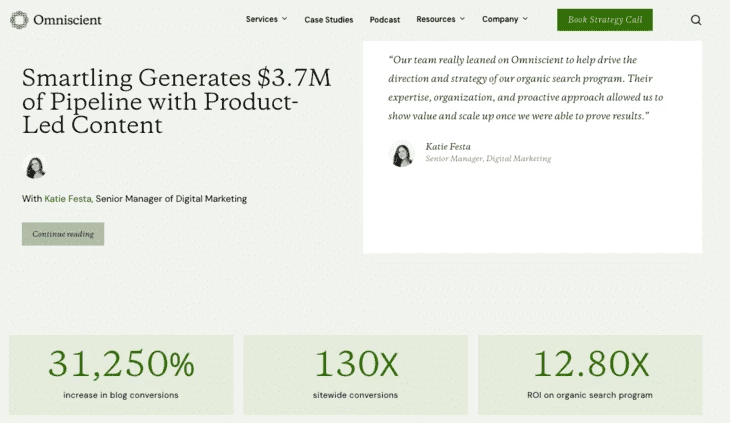Screen dimensions: 730x423
Task: Click "Senior Manager, Digital Marketing" subtitle
Action: [488, 159]
